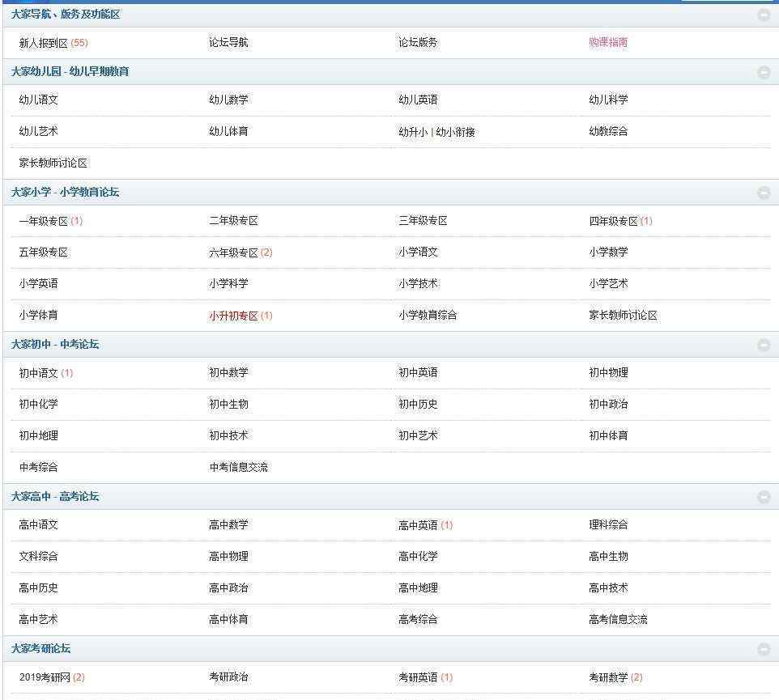Screen dimensions: 779x700
Task: Open the 初中语文 forum
Action: pyautogui.click(x=39, y=373)
